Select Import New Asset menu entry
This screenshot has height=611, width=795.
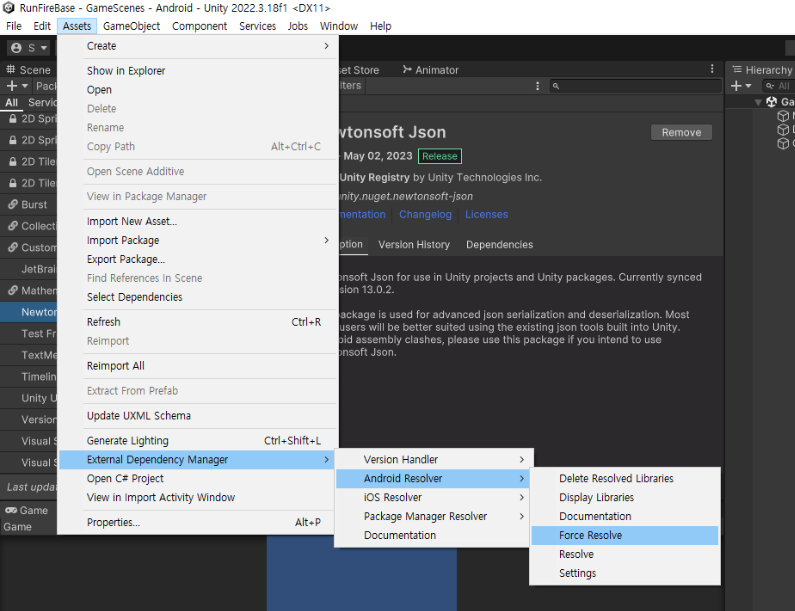pos(197,221)
